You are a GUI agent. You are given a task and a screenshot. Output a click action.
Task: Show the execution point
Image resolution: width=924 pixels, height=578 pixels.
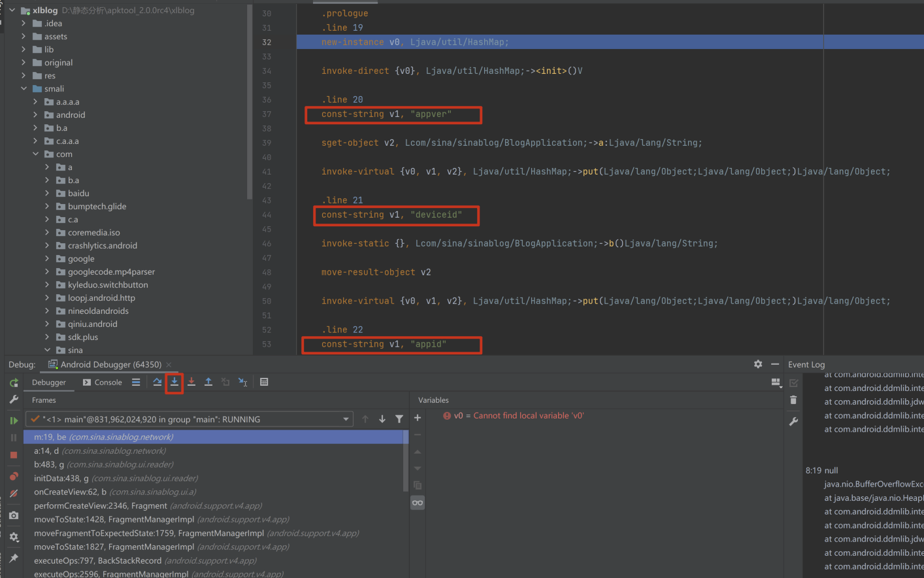[x=136, y=382]
